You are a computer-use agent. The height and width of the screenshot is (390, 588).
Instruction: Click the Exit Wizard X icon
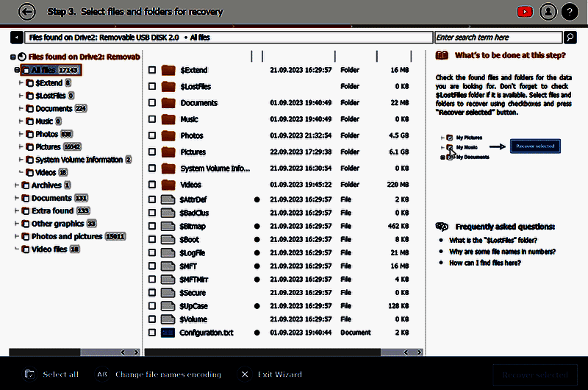(x=245, y=375)
